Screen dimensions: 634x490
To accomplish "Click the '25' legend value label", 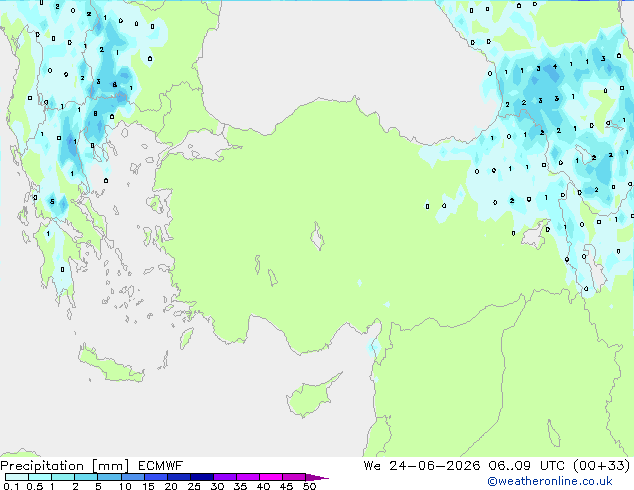I will tap(194, 486).
